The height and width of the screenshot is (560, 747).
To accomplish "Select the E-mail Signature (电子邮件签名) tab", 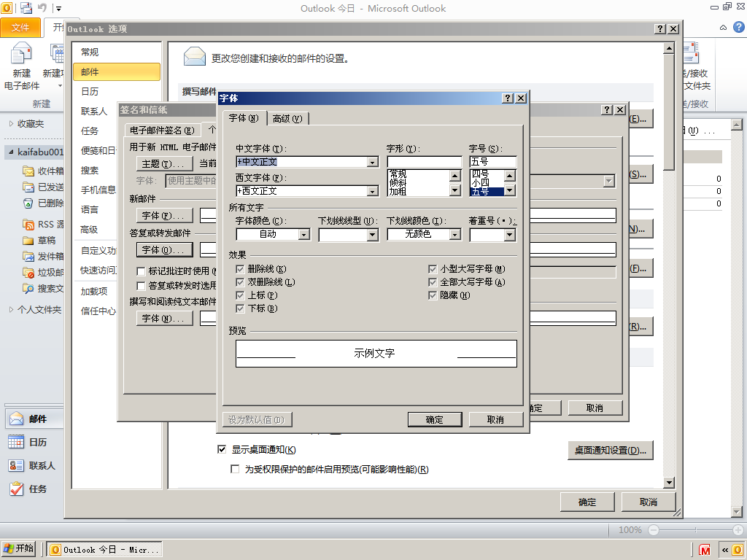I will [162, 130].
